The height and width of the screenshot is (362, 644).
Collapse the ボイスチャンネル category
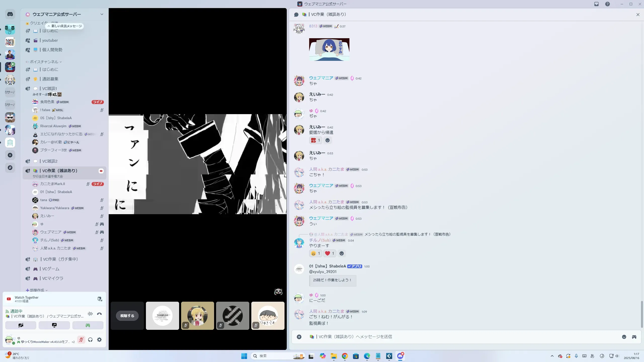(x=44, y=62)
